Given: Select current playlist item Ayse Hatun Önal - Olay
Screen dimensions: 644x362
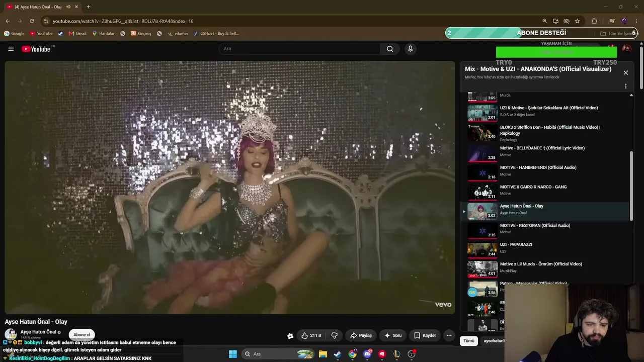Looking at the screenshot, I should point(546,211).
